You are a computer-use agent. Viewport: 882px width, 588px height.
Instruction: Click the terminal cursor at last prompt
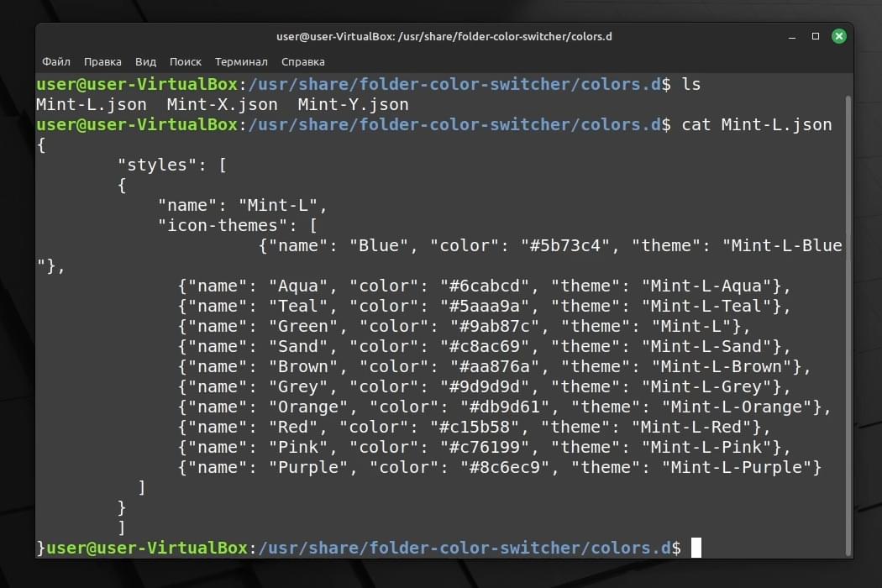[696, 548]
